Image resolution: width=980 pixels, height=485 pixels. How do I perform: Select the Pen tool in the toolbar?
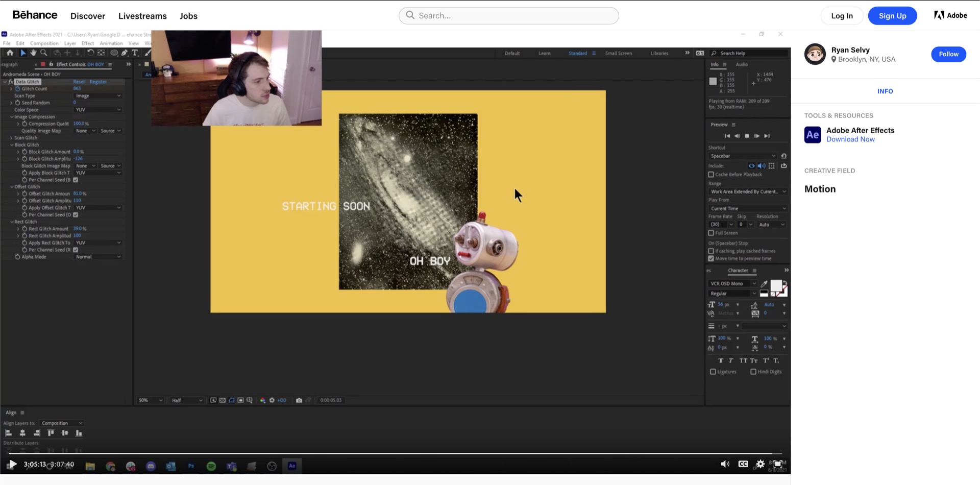pos(125,53)
